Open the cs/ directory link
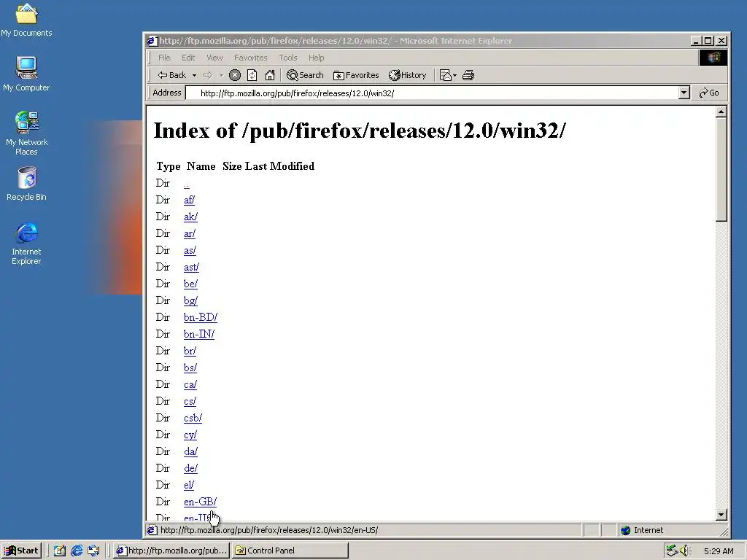This screenshot has height=560, width=747. (x=190, y=401)
